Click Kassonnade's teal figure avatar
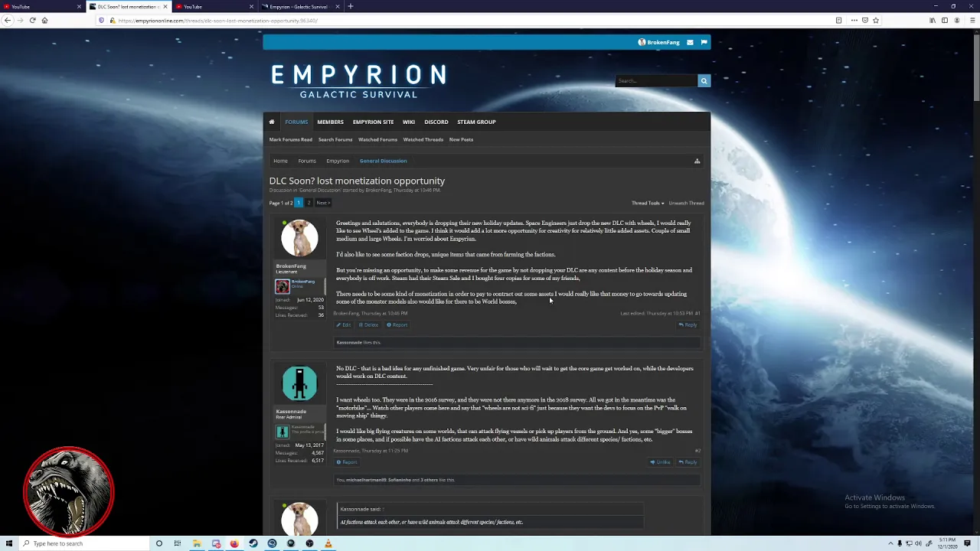This screenshot has height=551, width=980. point(299,383)
